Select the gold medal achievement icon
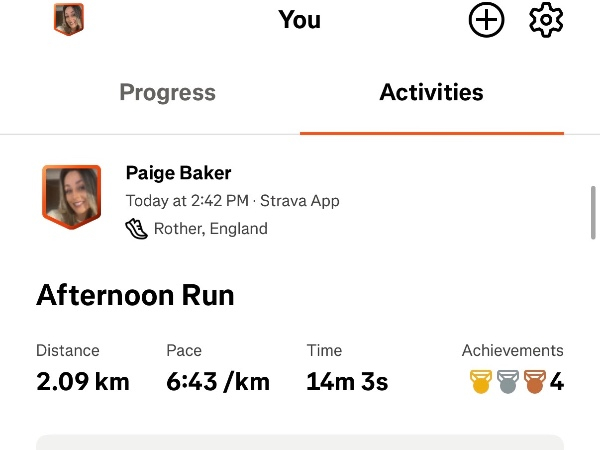Viewport: 600px width, 450px height. coord(482,381)
